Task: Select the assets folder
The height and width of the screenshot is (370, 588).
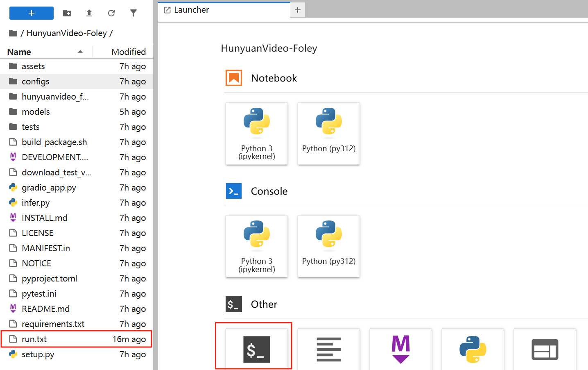Action: coord(77,66)
